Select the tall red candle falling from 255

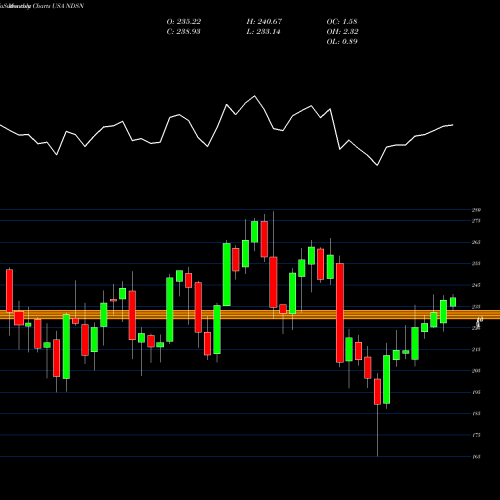point(340,313)
